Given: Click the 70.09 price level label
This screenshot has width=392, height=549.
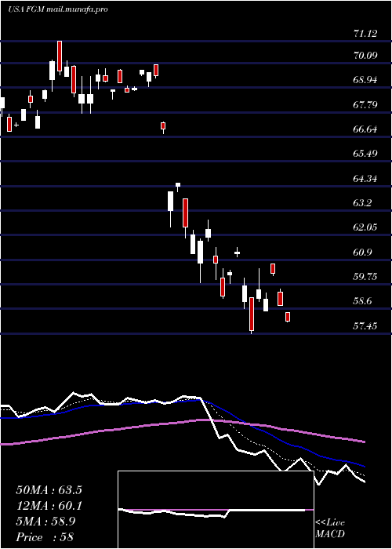Looking at the screenshot, I should [x=365, y=56].
